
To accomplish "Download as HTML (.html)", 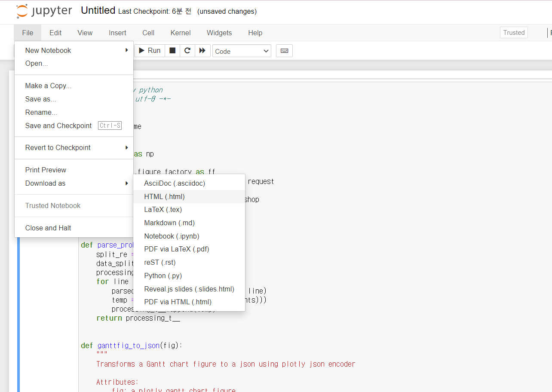I will click(x=189, y=196).
